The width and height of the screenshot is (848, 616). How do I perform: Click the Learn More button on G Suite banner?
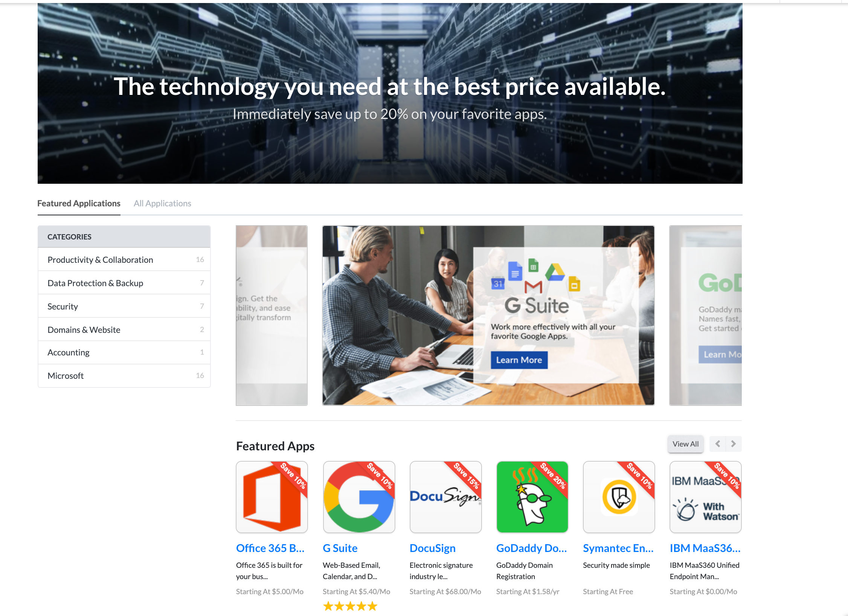click(519, 360)
